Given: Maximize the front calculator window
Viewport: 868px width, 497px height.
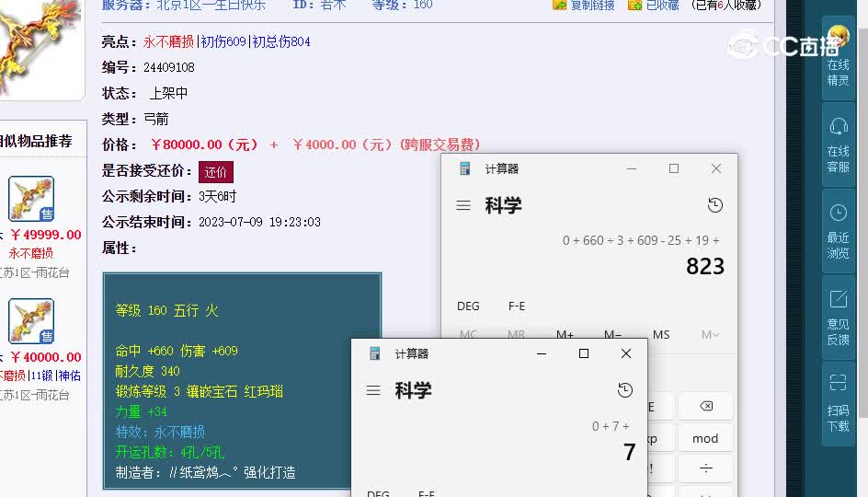Looking at the screenshot, I should click(x=584, y=353).
